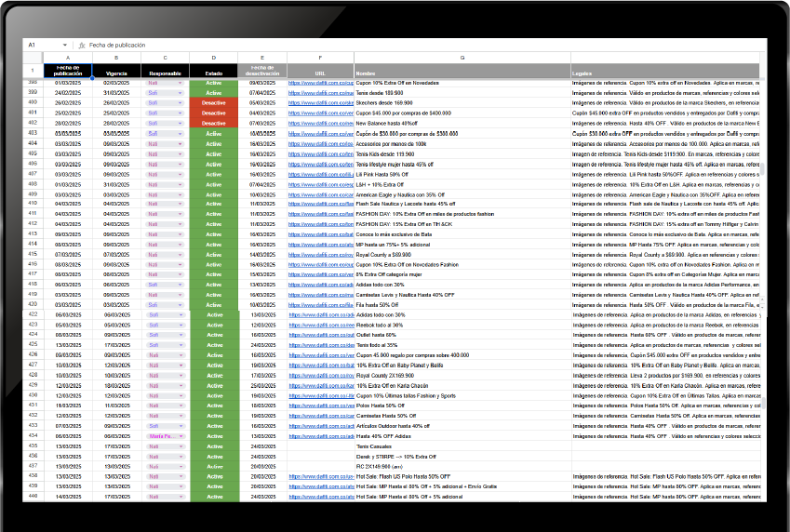Image resolution: width=790 pixels, height=532 pixels.
Task: Open the URL link in 'Royal County 2X169.900' row
Action: pos(321,376)
